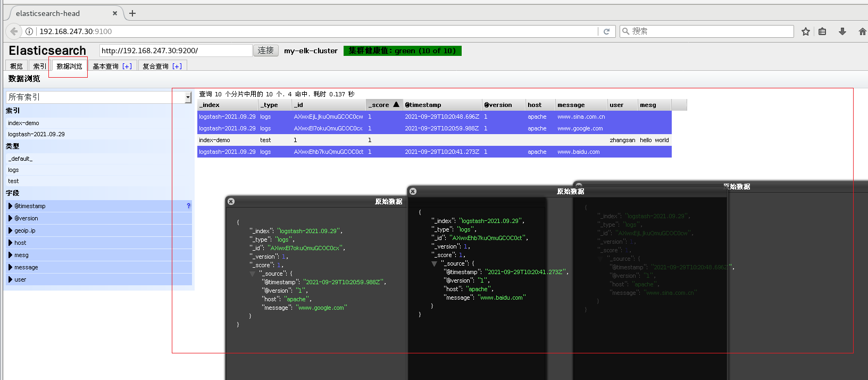Sort by the _id column header
The image size is (868, 380).
[x=329, y=105]
